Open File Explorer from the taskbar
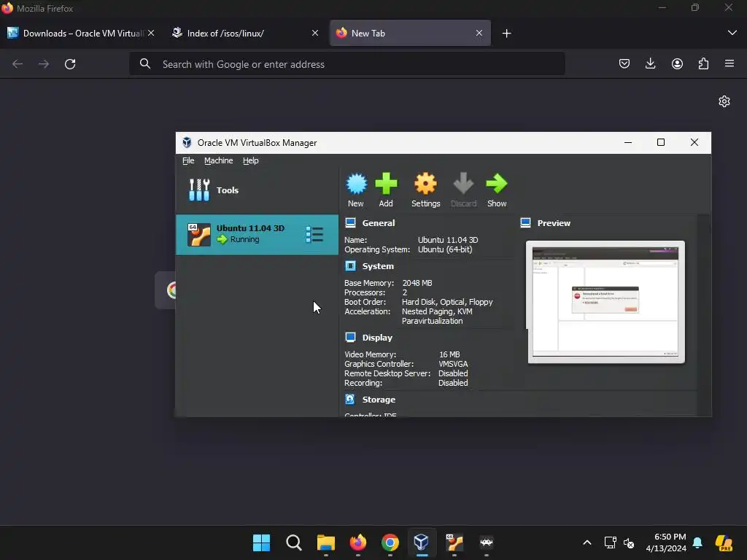 pyautogui.click(x=326, y=542)
